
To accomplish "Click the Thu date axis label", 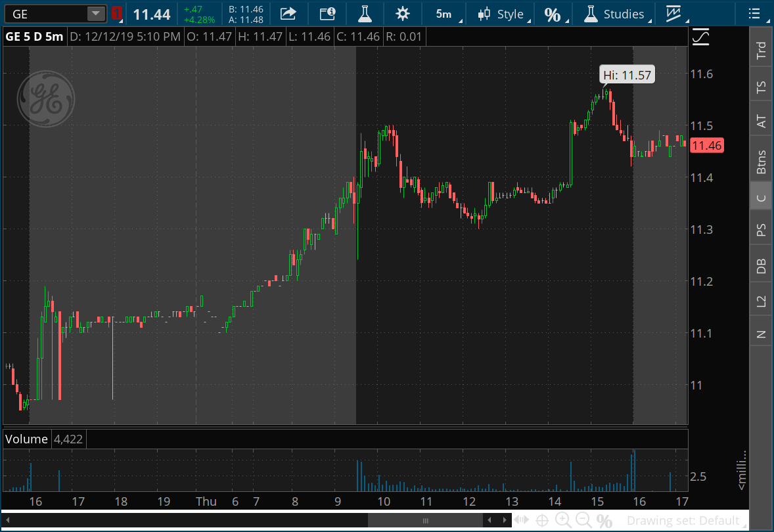I will pos(206,501).
